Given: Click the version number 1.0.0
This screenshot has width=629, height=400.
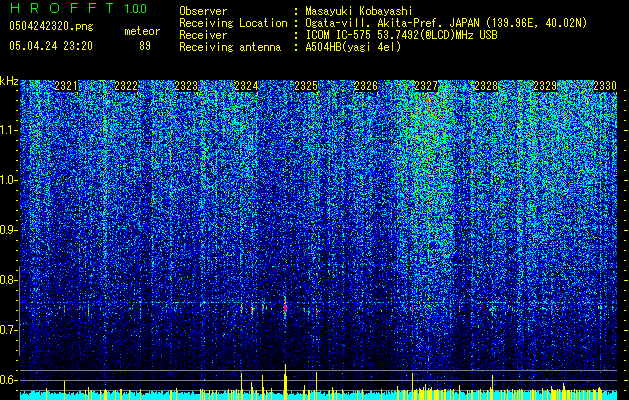Looking at the screenshot, I should [x=135, y=9].
